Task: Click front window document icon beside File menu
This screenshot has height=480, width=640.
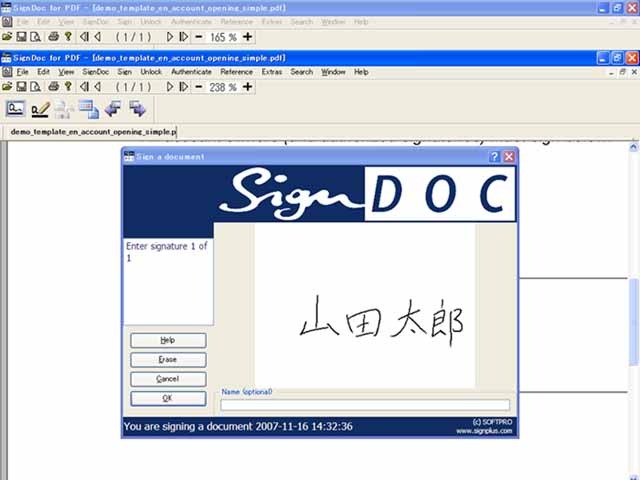Action: click(x=7, y=72)
